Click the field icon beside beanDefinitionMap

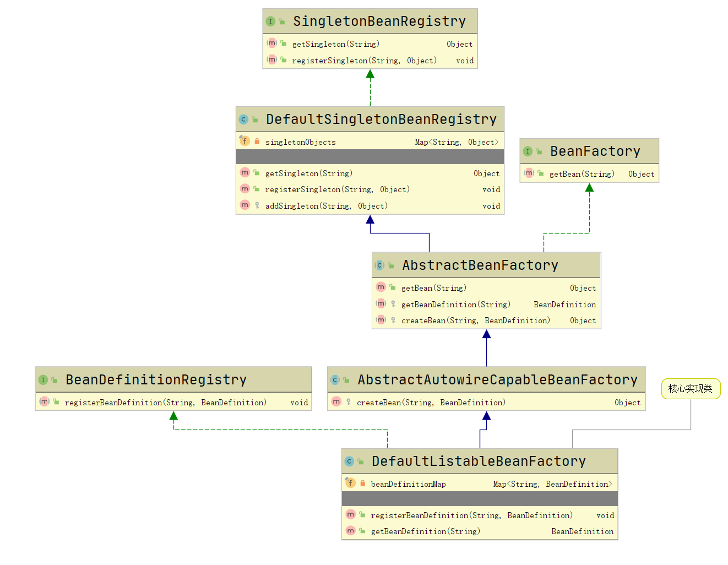tap(351, 483)
